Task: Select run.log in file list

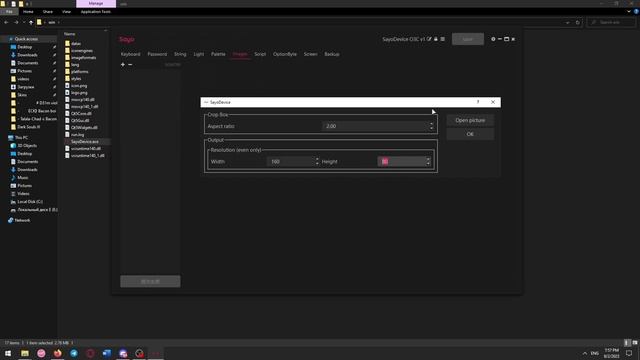Action: 77,135
